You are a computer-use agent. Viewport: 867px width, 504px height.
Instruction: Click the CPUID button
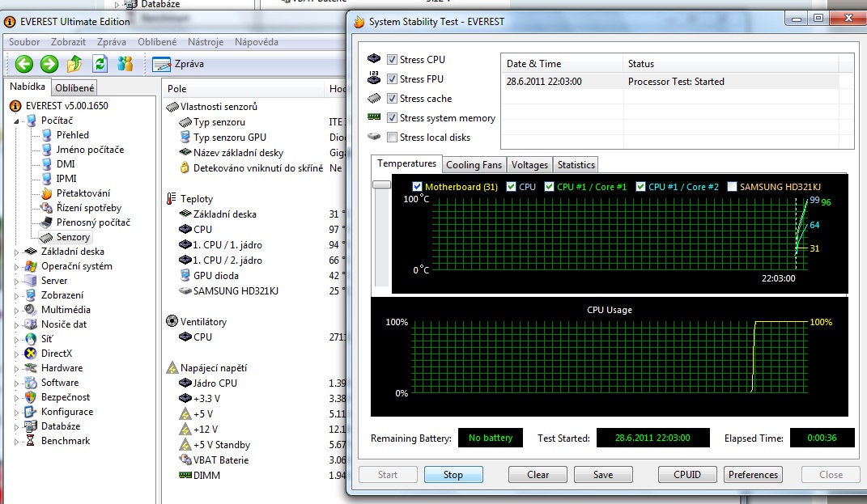coord(687,475)
